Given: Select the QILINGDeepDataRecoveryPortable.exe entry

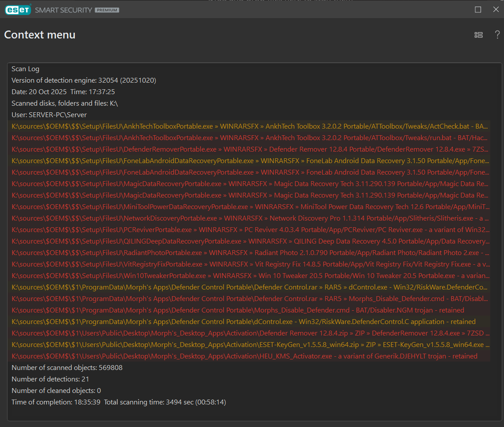Looking at the screenshot, I should [x=250, y=241].
